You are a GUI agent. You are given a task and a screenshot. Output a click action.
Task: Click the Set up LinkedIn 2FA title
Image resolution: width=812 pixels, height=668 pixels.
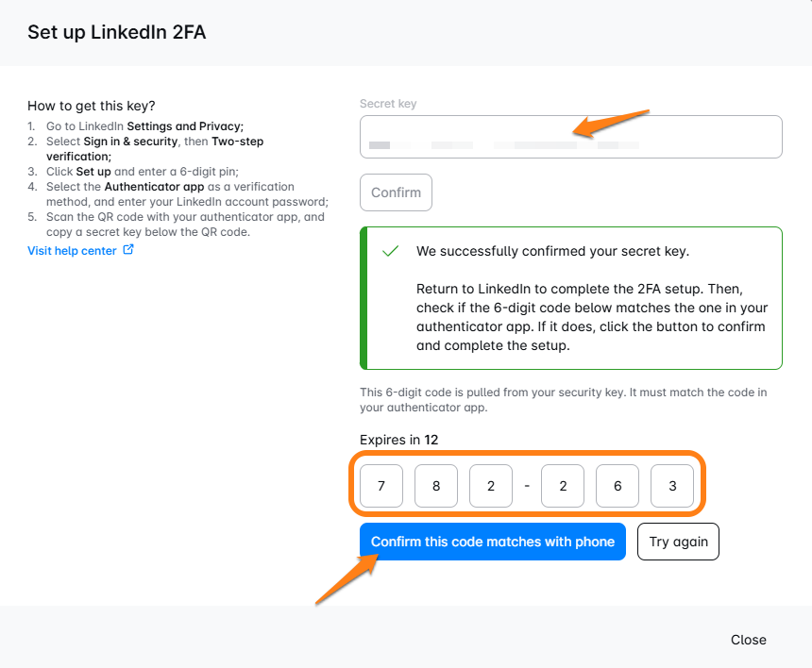pos(116,32)
